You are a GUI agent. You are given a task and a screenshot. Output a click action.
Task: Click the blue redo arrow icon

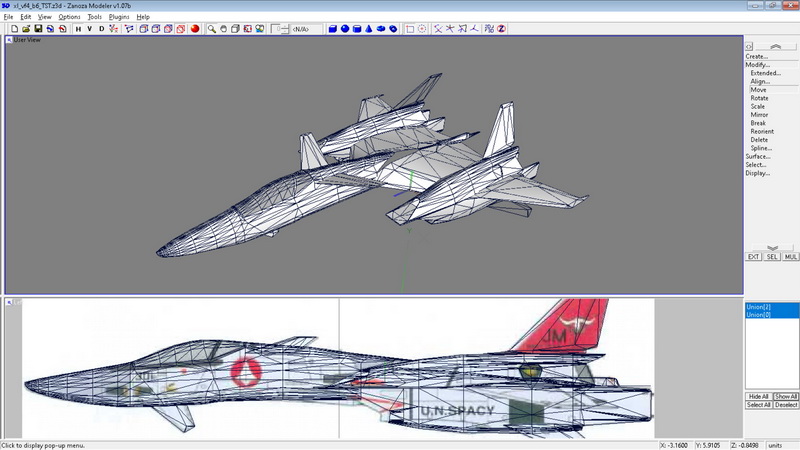[50, 29]
